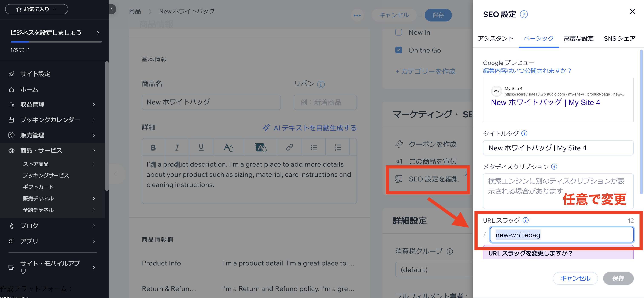
Task: Open the text color tool
Action: (x=229, y=147)
